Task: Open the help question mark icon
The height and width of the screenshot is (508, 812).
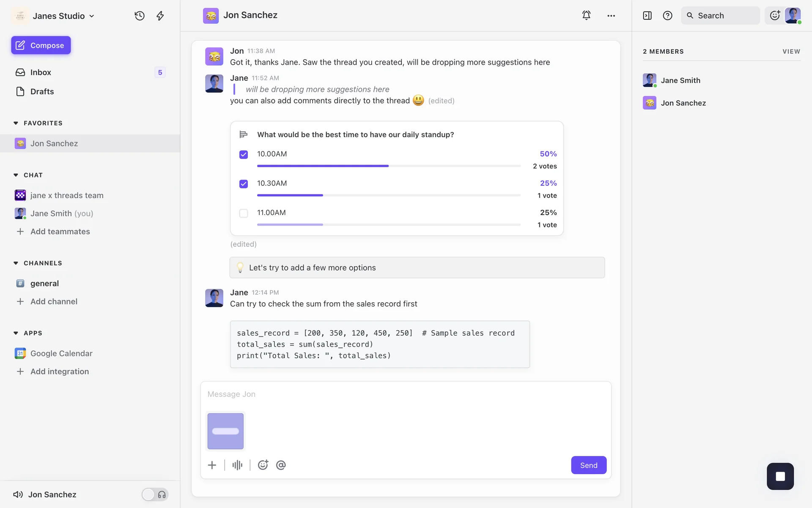Action: click(x=667, y=16)
